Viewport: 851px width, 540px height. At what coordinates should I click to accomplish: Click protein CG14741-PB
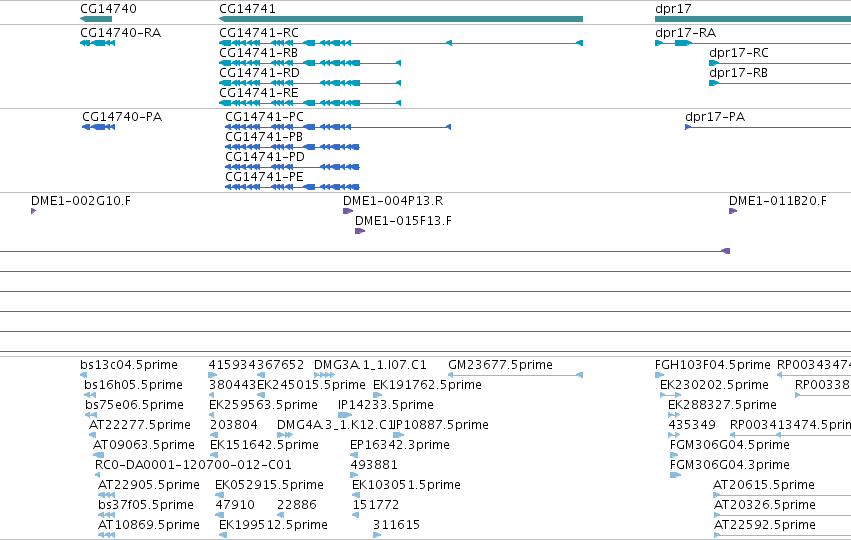pos(264,137)
